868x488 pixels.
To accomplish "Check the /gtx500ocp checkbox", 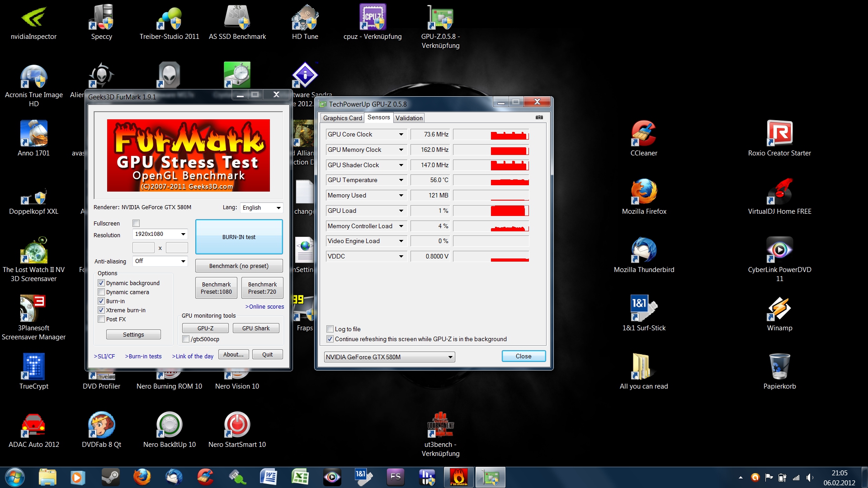I will click(x=186, y=339).
